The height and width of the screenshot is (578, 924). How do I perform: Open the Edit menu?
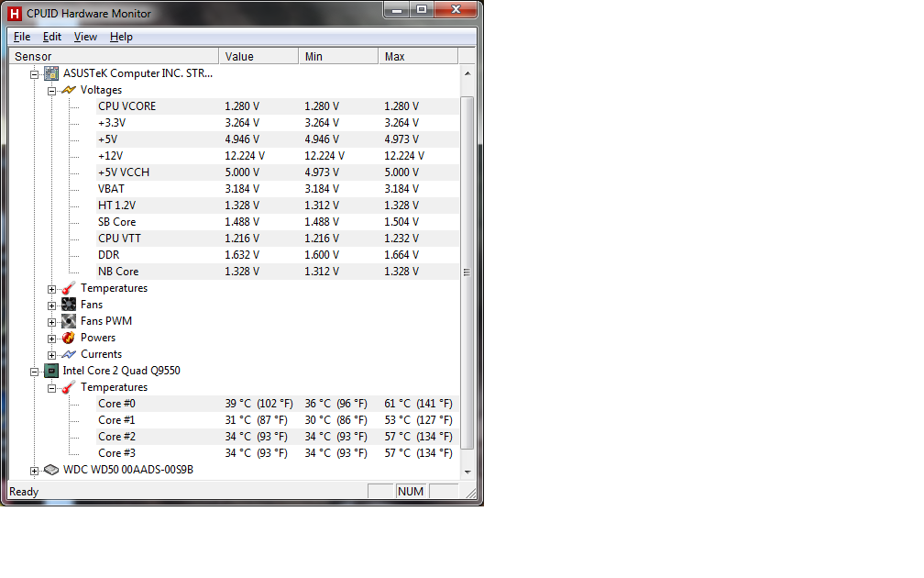click(52, 37)
